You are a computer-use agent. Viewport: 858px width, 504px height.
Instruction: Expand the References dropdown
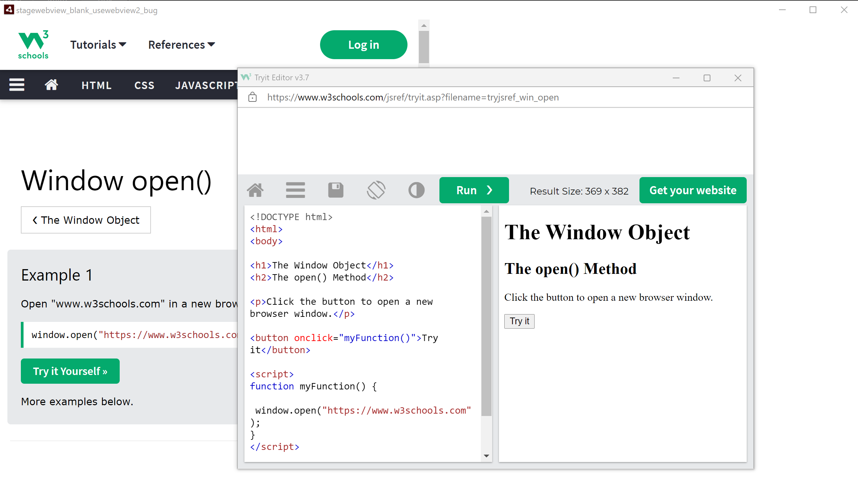point(182,45)
